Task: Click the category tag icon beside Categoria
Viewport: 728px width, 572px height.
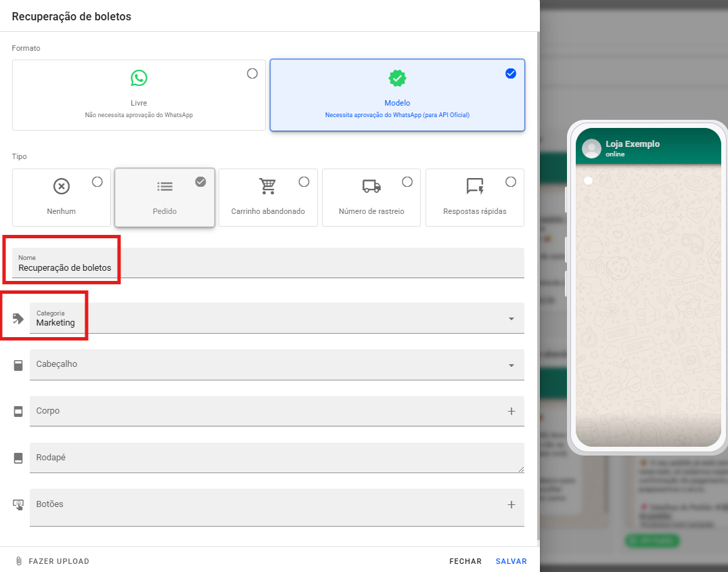Action: coord(18,318)
